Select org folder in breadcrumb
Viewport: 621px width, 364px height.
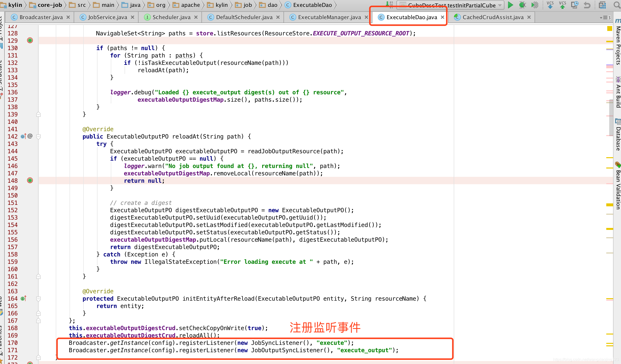(157, 5)
